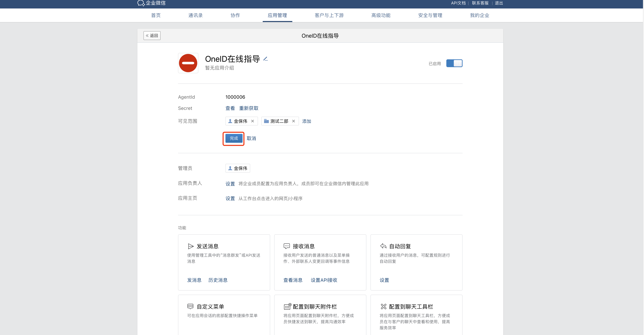Click the edit pencil icon beside app name
The width and height of the screenshot is (644, 335).
coord(265,59)
